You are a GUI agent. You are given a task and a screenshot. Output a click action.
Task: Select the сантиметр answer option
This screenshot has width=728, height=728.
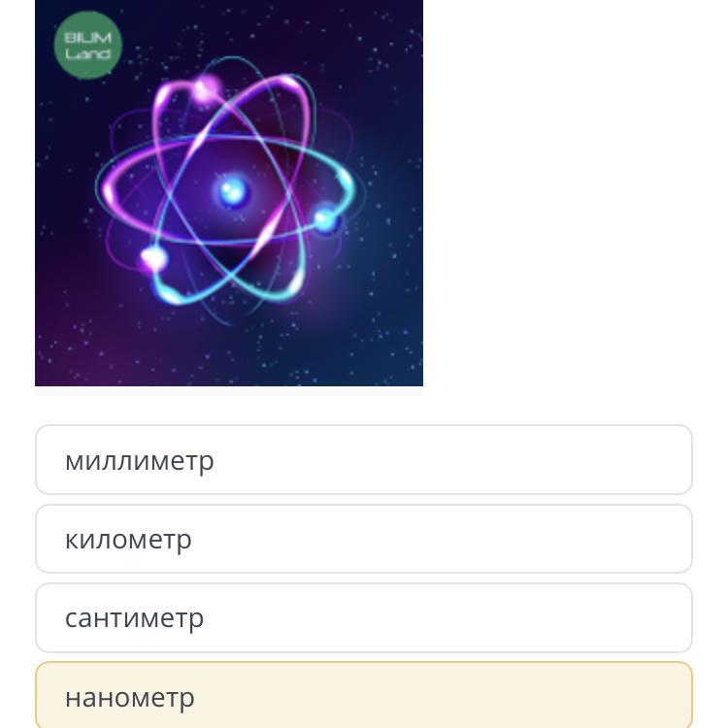364,617
